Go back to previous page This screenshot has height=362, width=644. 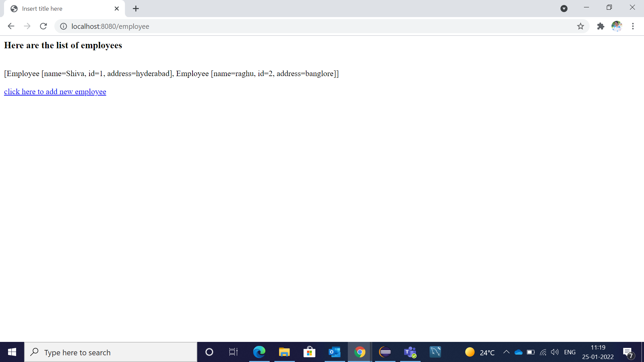[x=11, y=26]
